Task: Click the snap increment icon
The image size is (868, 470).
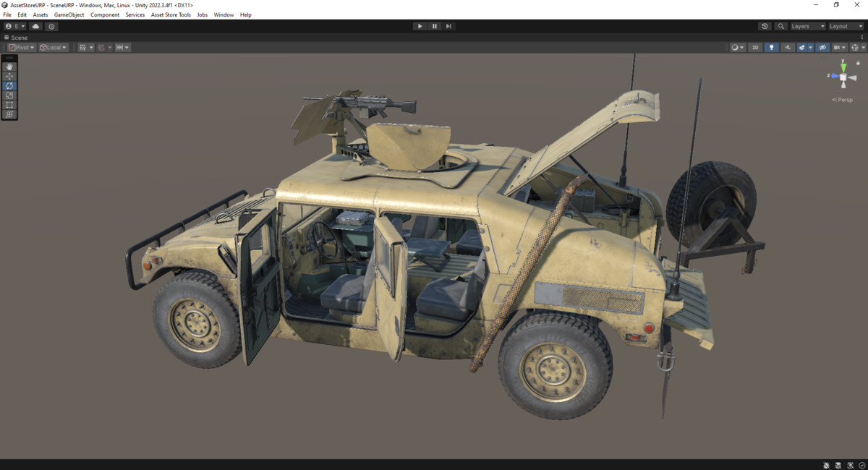Action: (119, 47)
